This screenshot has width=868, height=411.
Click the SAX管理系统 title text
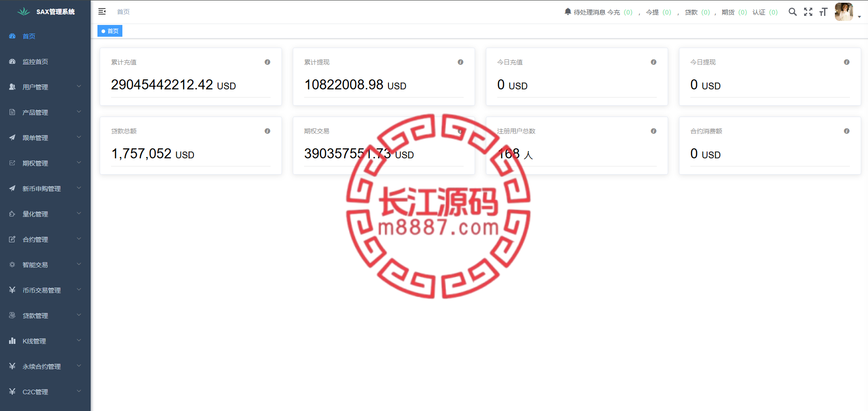click(56, 12)
